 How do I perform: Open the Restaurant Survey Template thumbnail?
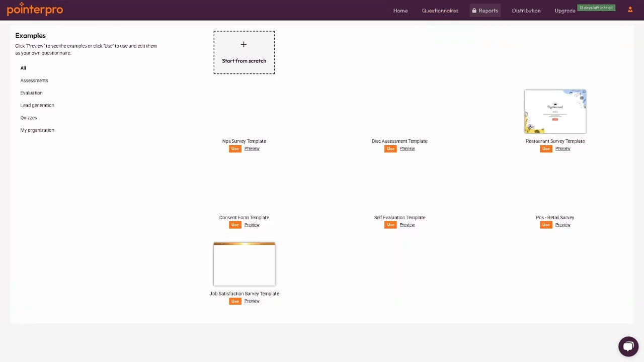555,112
